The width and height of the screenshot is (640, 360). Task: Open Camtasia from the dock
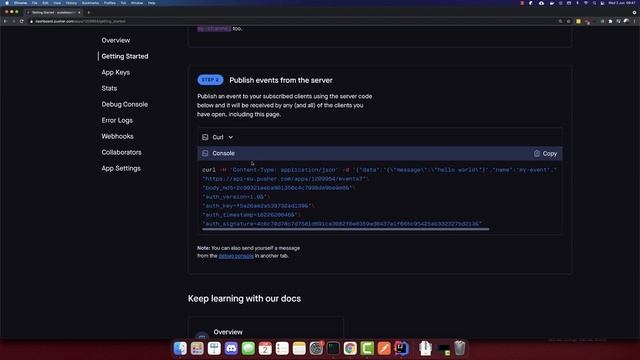coord(367,348)
